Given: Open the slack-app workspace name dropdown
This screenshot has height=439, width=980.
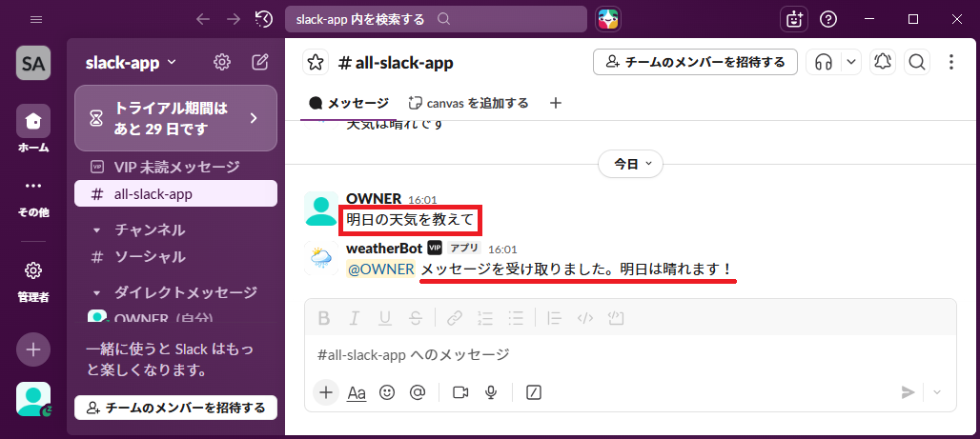Looking at the screenshot, I should click(x=131, y=63).
